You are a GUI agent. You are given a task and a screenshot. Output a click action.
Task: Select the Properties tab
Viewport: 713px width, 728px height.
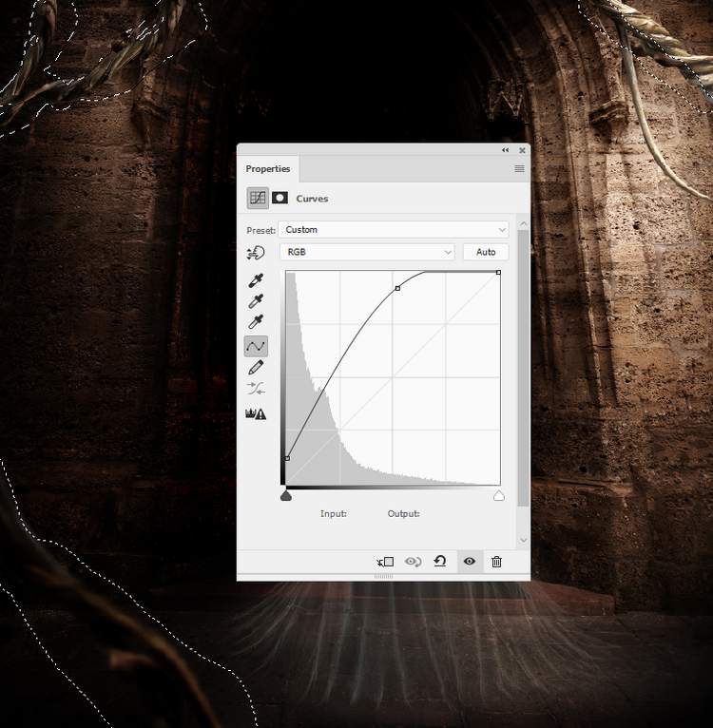[268, 168]
